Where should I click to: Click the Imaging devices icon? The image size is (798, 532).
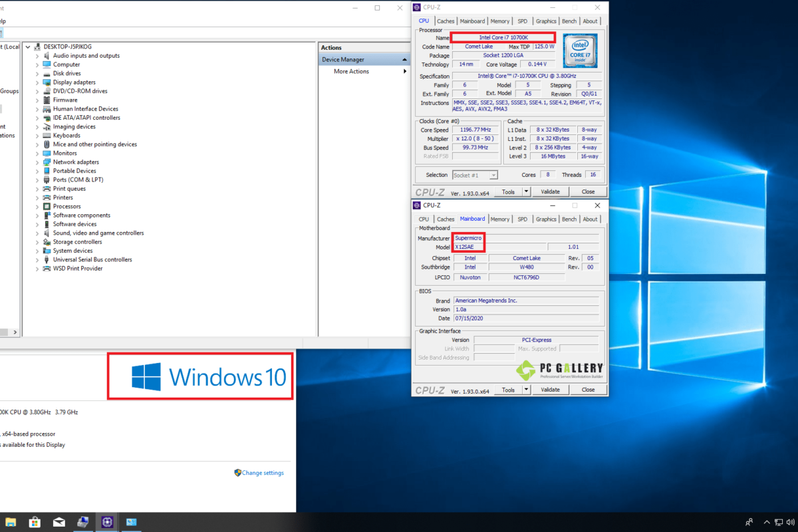pos(47,126)
